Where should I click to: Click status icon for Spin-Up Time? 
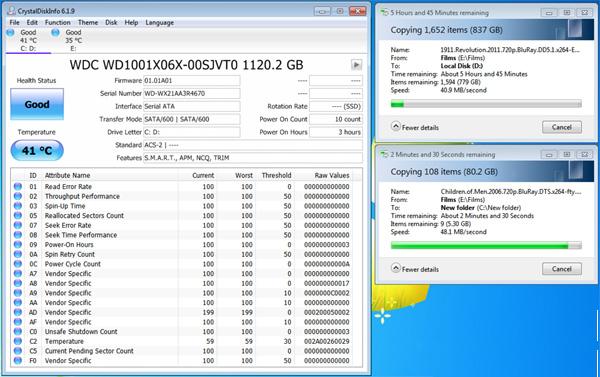(18, 206)
